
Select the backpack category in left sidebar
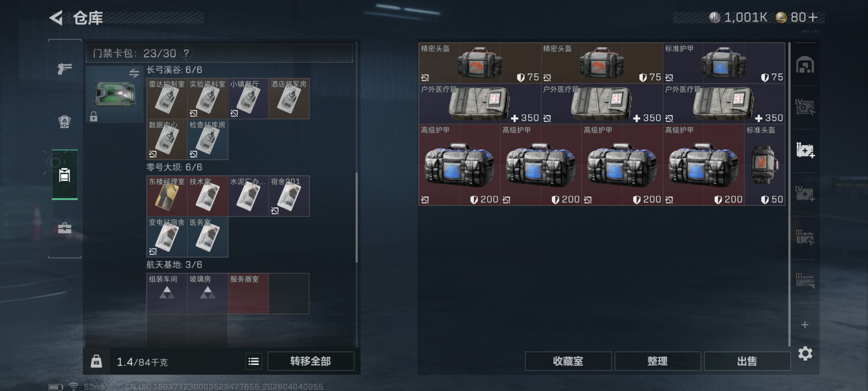point(64,121)
